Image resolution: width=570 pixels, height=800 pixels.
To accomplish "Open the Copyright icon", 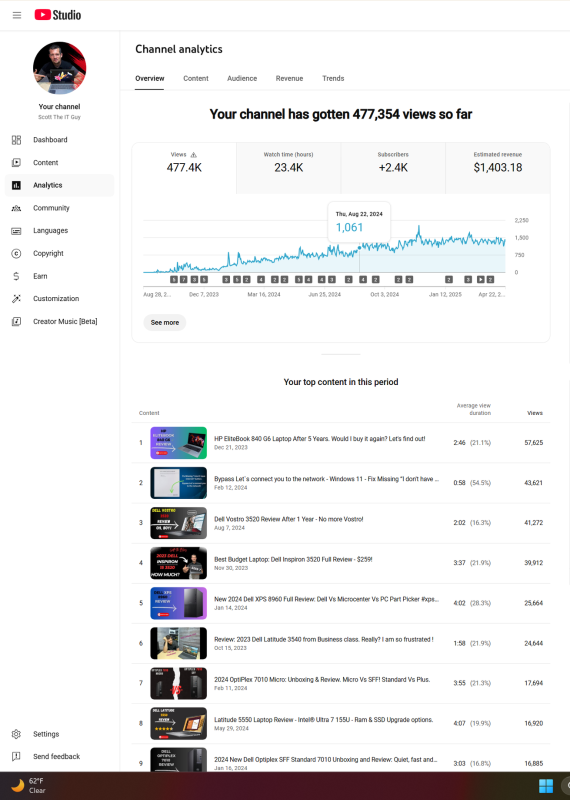I will click(x=16, y=253).
